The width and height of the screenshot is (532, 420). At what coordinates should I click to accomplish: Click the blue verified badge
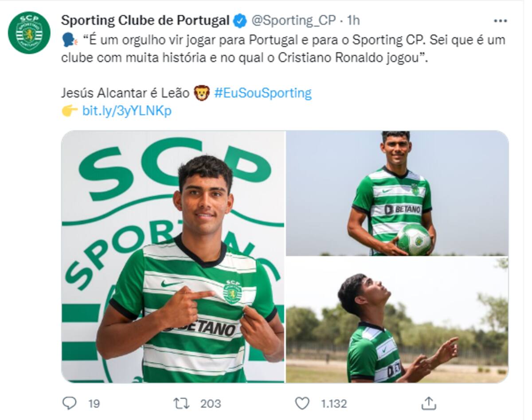click(240, 20)
